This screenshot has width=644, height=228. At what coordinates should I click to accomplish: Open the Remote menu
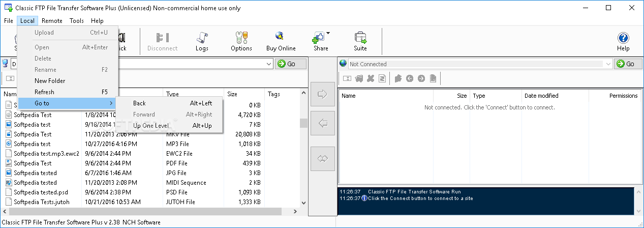pyautogui.click(x=52, y=21)
